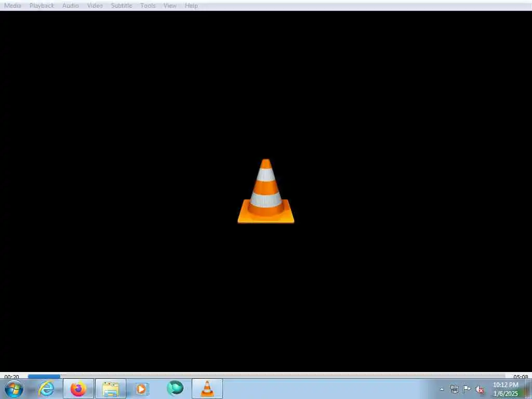532x399 pixels.
Task: Seek along the playback progress slider
Action: tap(267, 376)
